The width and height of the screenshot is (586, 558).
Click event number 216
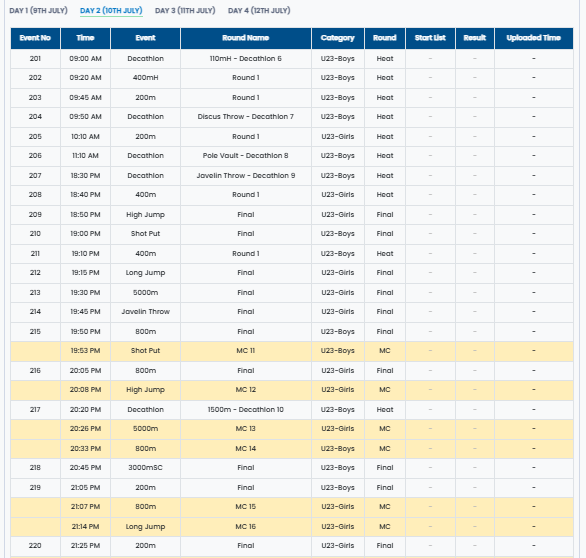(35, 371)
